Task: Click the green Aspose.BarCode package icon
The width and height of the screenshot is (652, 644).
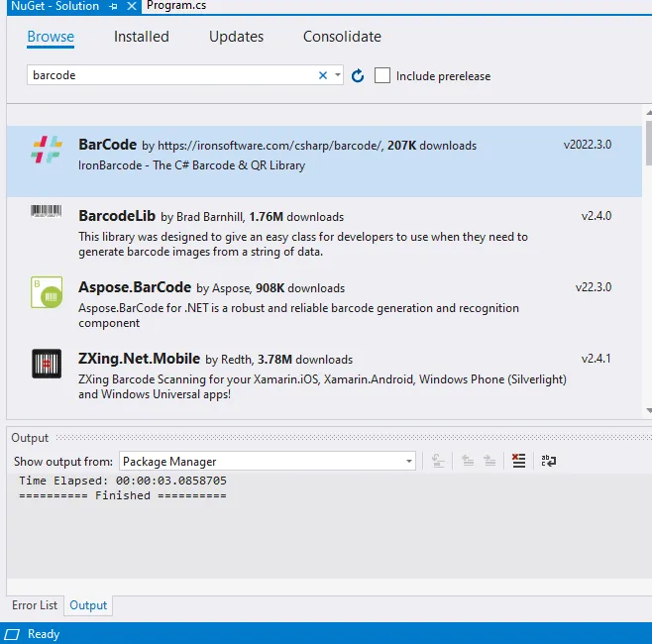Action: (47, 292)
